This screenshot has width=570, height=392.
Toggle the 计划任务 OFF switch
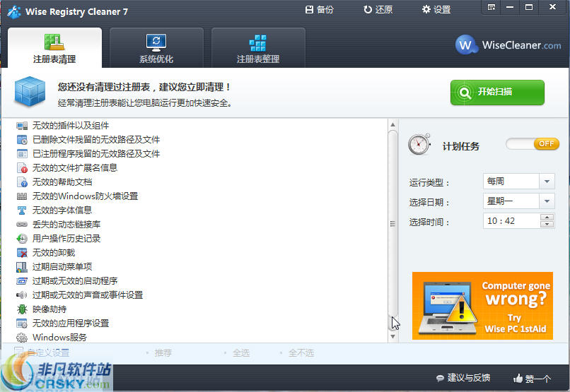[x=533, y=144]
